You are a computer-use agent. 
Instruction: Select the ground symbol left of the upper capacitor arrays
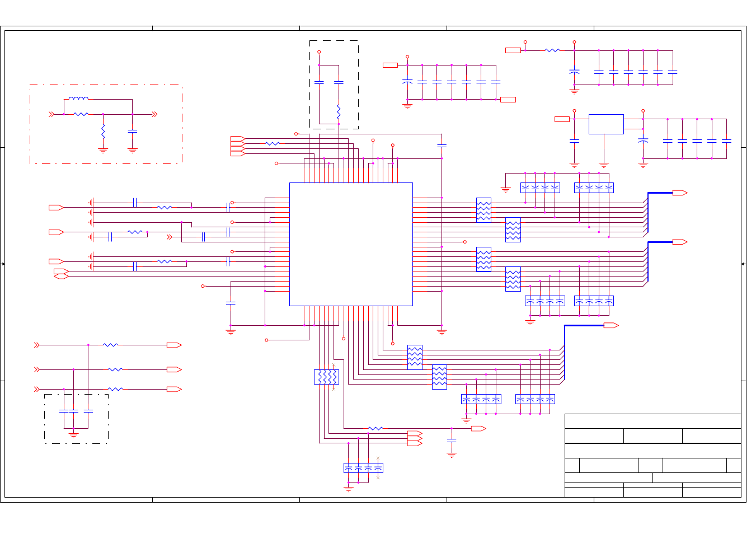tap(506, 190)
